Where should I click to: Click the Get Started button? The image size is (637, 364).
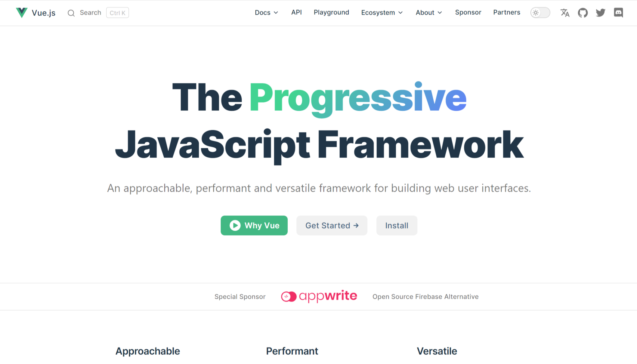(332, 225)
